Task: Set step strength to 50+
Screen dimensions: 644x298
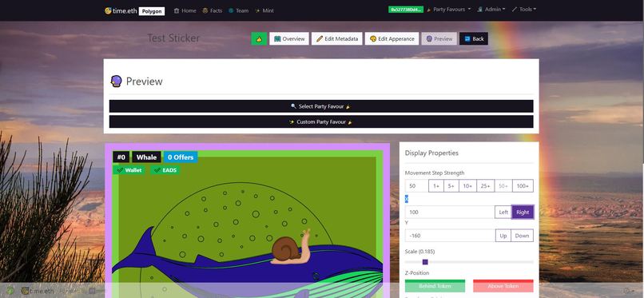Action: [x=503, y=186]
